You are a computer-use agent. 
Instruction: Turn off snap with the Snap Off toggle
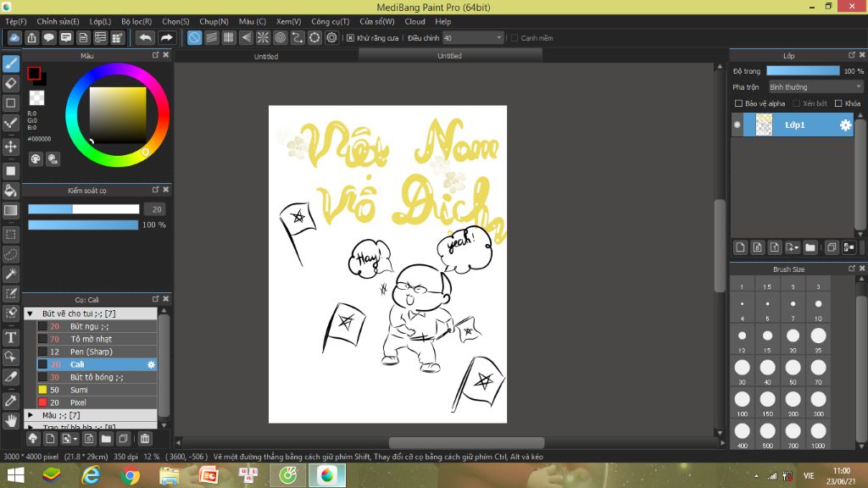[x=194, y=37]
